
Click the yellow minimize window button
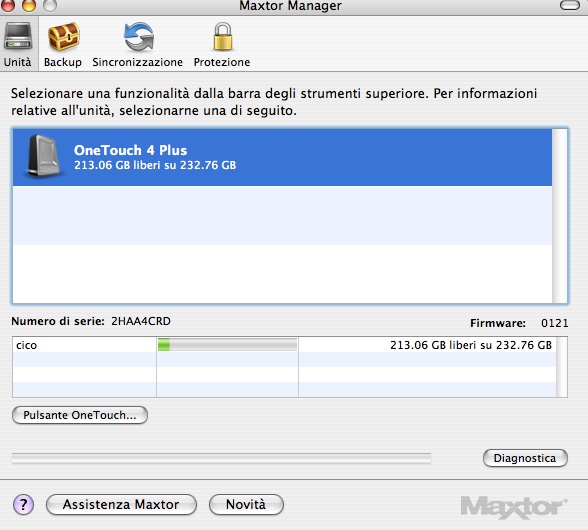click(x=29, y=5)
